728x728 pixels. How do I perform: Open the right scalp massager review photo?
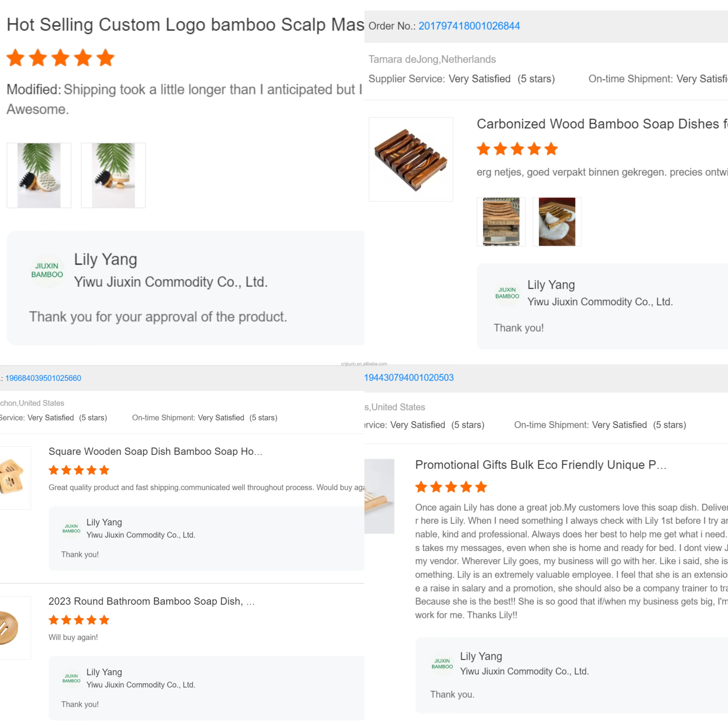pyautogui.click(x=113, y=175)
